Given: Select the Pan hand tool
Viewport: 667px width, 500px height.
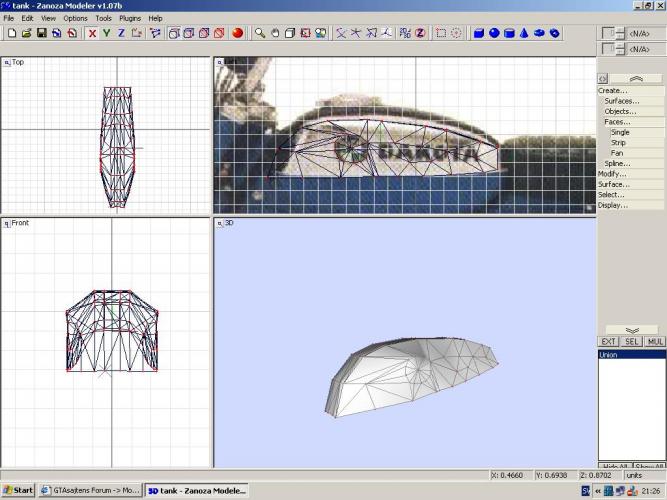Looking at the screenshot, I should coord(275,33).
